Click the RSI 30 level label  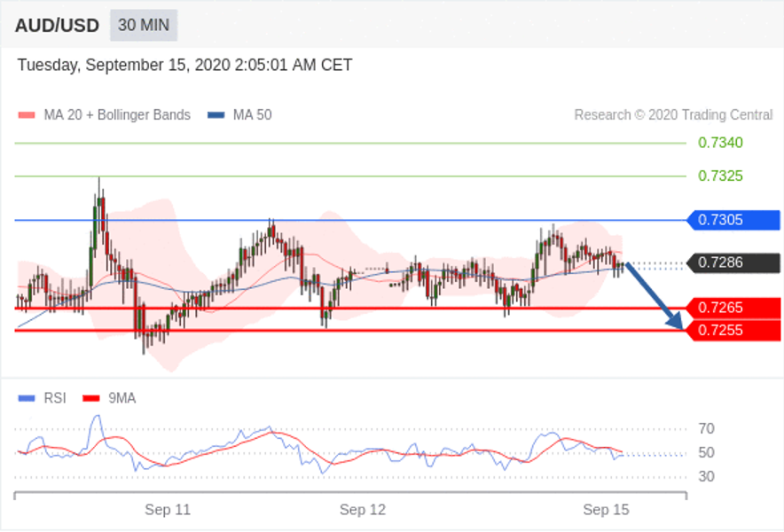(707, 476)
